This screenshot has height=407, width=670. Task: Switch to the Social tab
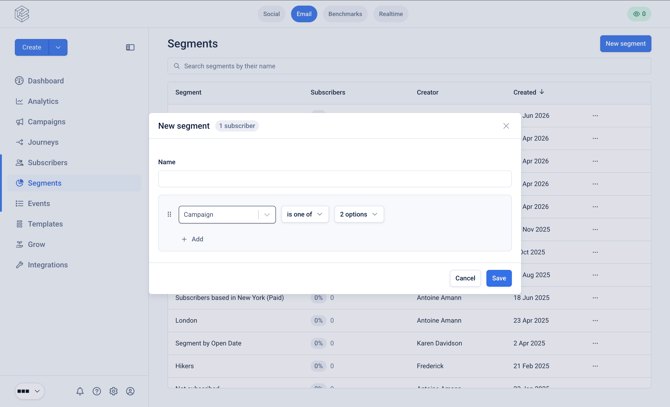[x=271, y=14]
